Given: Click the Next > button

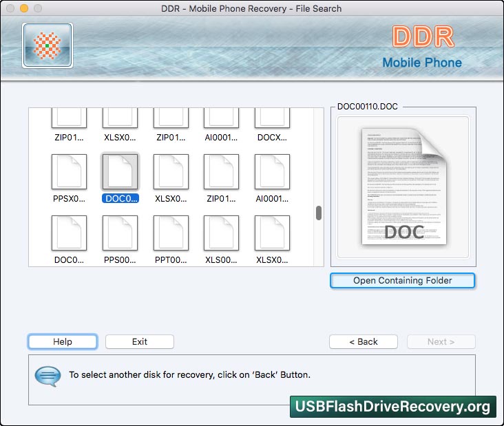Looking at the screenshot, I should (x=441, y=341).
